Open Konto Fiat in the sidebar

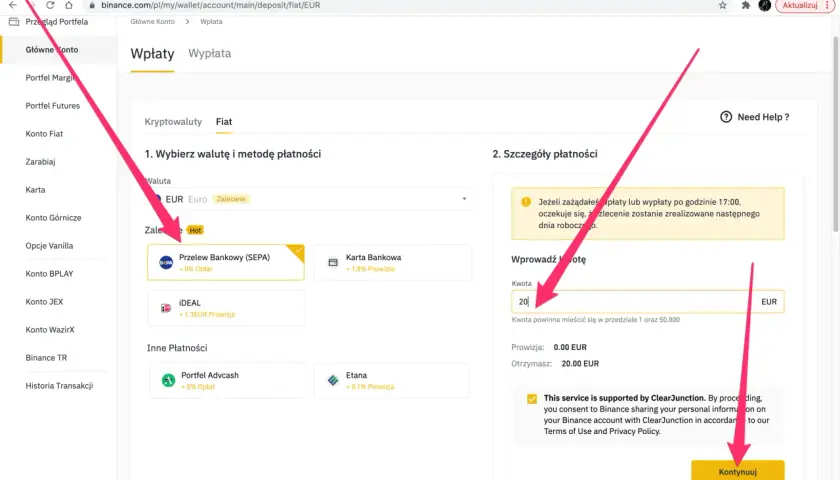tap(44, 133)
